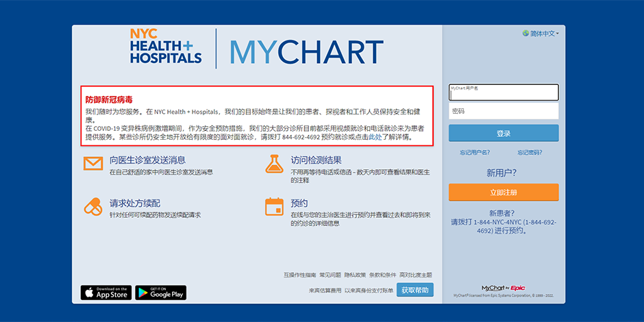This screenshot has width=644, height=322.
Task: Click the globe icon beside 简体中文
Action: [x=525, y=33]
